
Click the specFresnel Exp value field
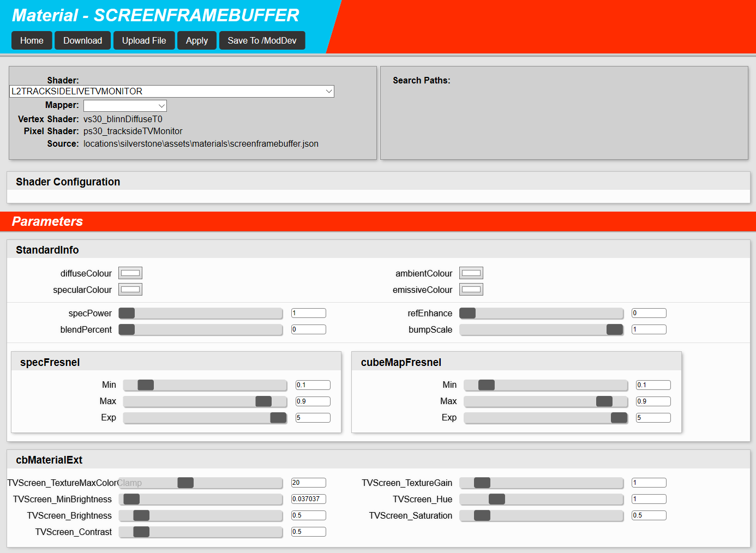coord(313,418)
